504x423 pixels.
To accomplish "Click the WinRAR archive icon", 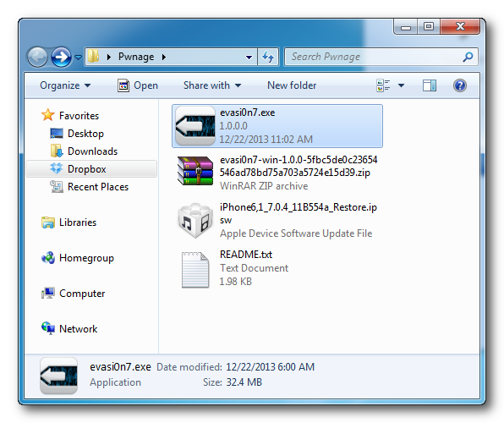I will point(195,171).
